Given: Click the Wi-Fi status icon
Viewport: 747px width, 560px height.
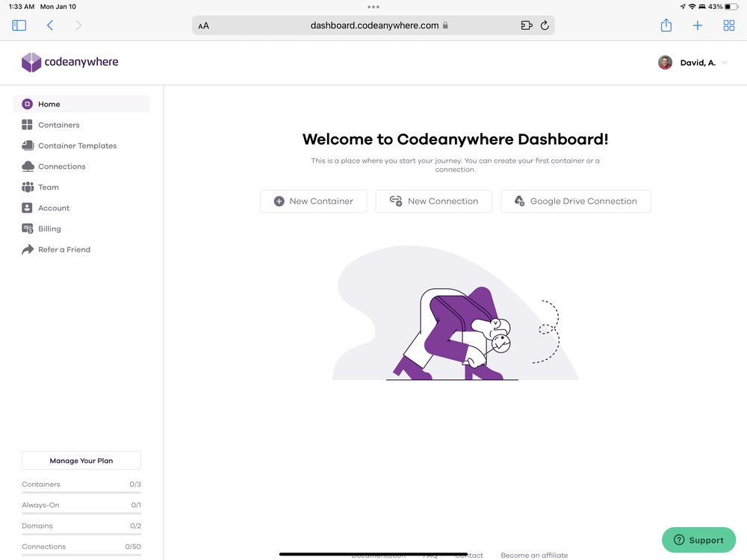Looking at the screenshot, I should click(x=692, y=7).
